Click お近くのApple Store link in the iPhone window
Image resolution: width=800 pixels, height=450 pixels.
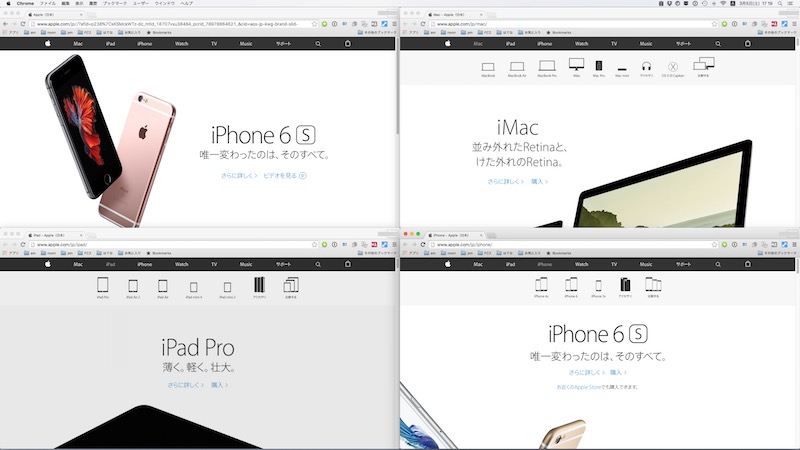tap(579, 387)
